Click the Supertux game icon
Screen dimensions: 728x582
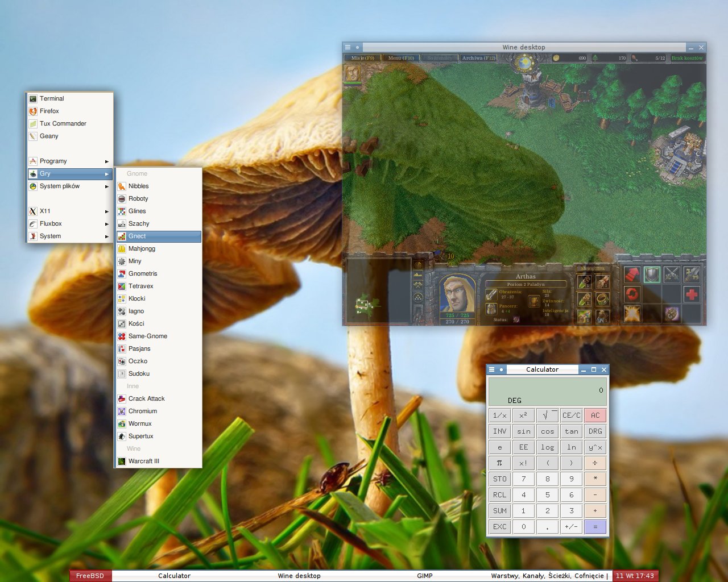tap(122, 436)
